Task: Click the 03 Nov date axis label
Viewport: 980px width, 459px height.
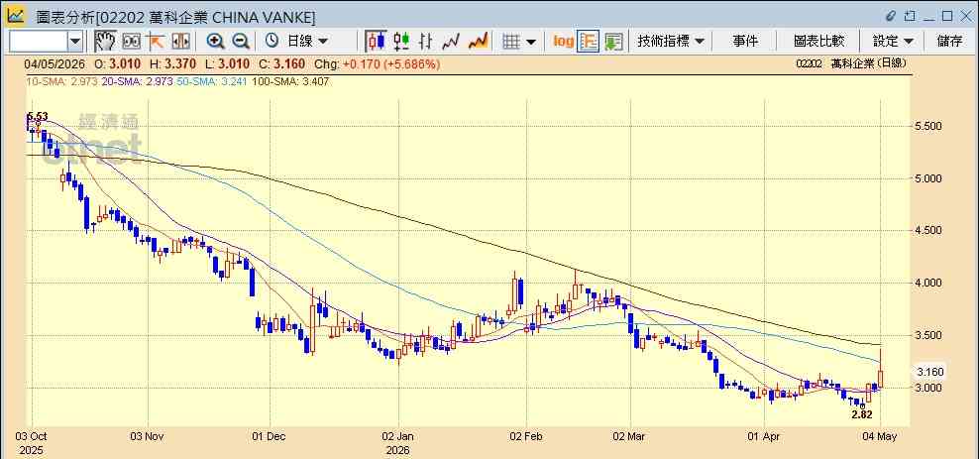Action: [149, 436]
